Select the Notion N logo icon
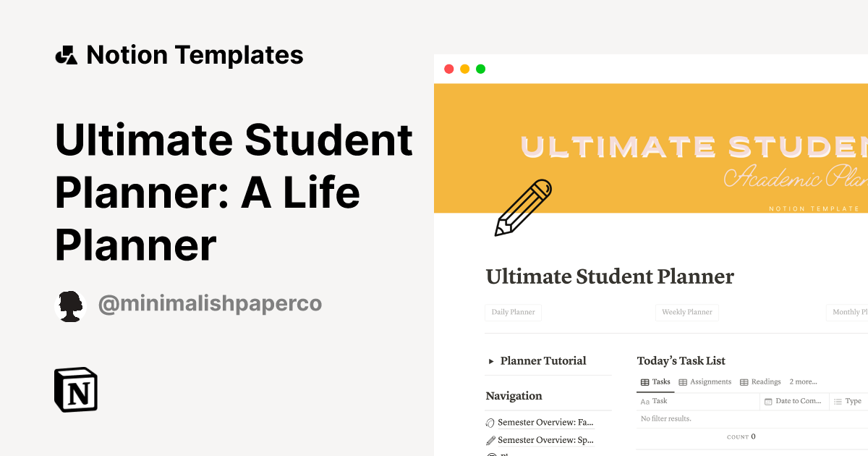 tap(75, 389)
